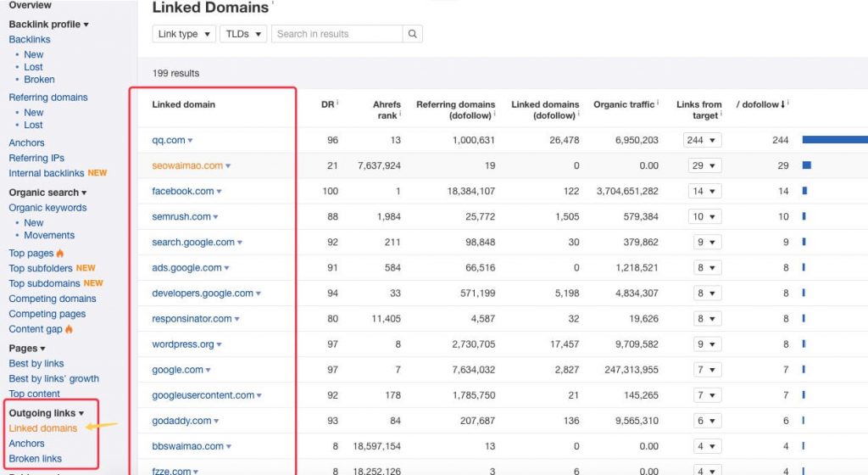
Task: Open Top subdomains in the sidebar
Action: coord(44,283)
